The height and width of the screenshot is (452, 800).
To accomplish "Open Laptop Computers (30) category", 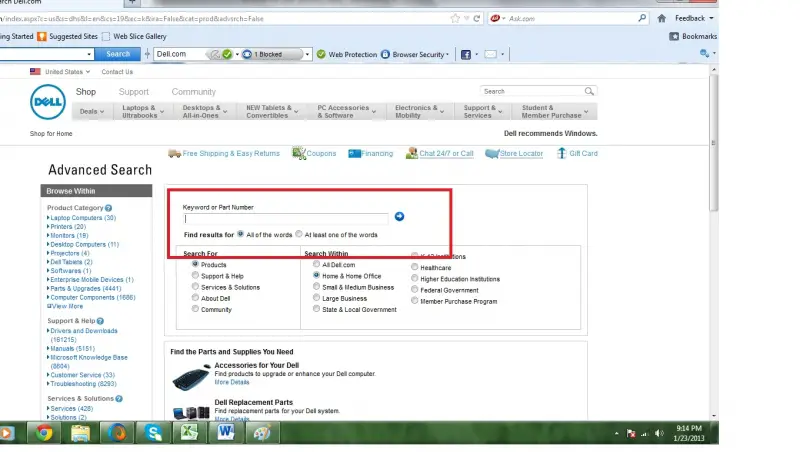I will 83,218.
